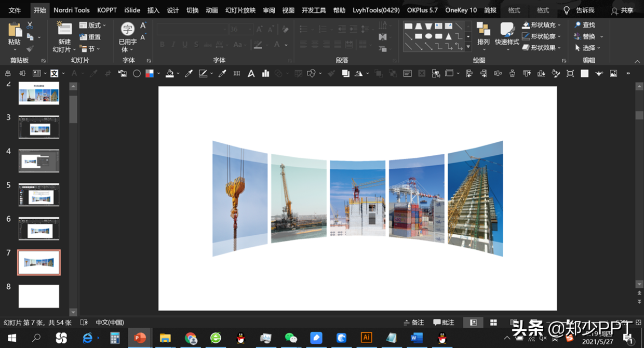
Task: Expand the shapes gallery more arrow
Action: coord(468,47)
